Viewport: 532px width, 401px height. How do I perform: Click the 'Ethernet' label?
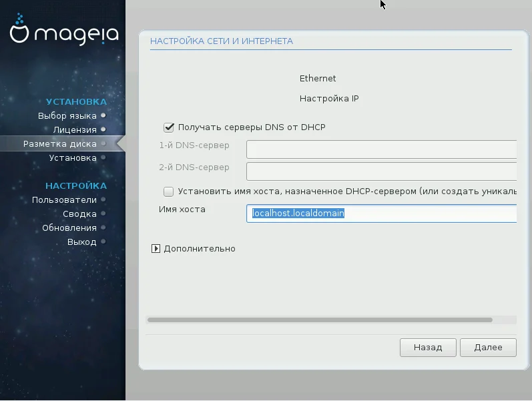tap(318, 78)
